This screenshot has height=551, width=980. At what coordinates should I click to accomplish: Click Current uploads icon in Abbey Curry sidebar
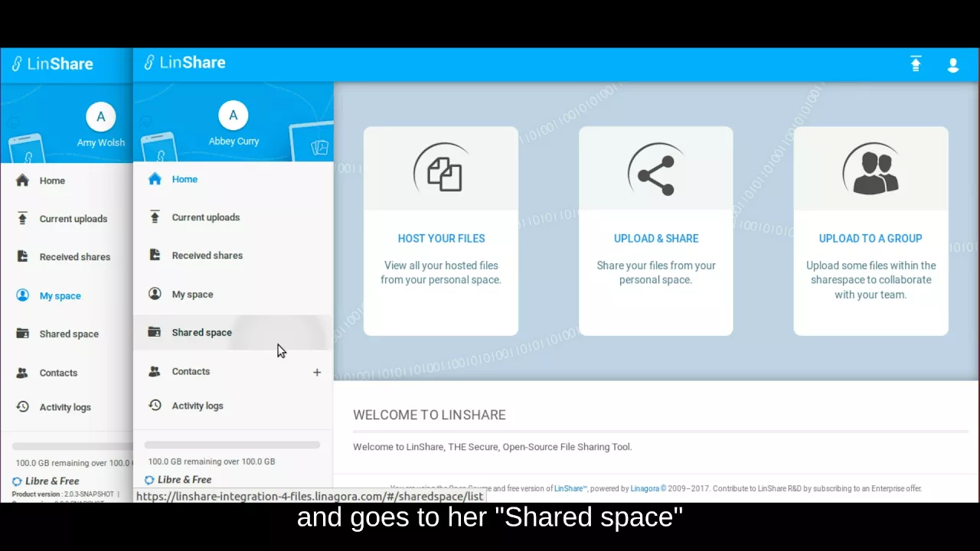tap(155, 217)
